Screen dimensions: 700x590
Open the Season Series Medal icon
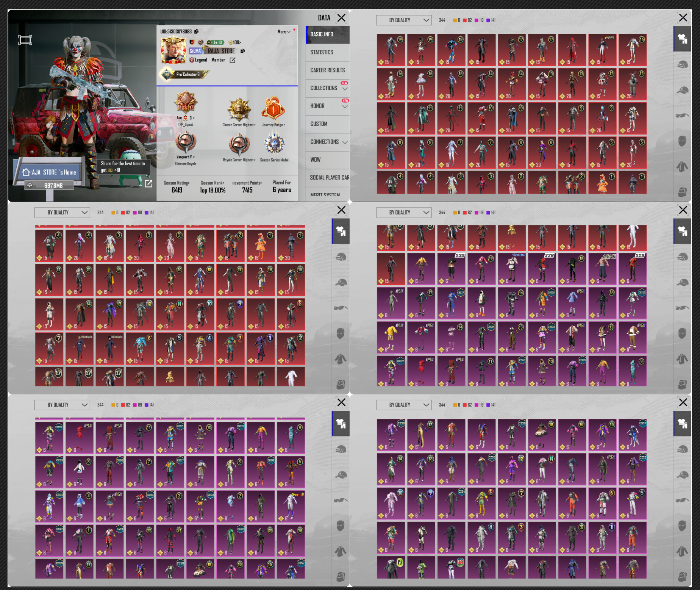[274, 144]
